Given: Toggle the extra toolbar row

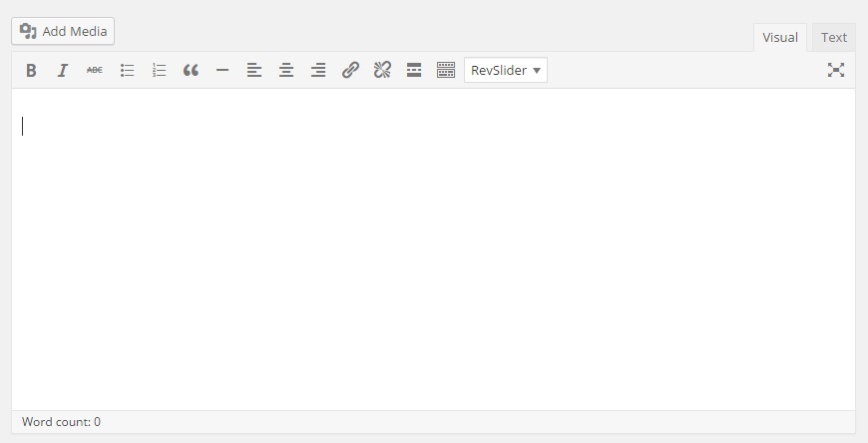Looking at the screenshot, I should point(446,70).
